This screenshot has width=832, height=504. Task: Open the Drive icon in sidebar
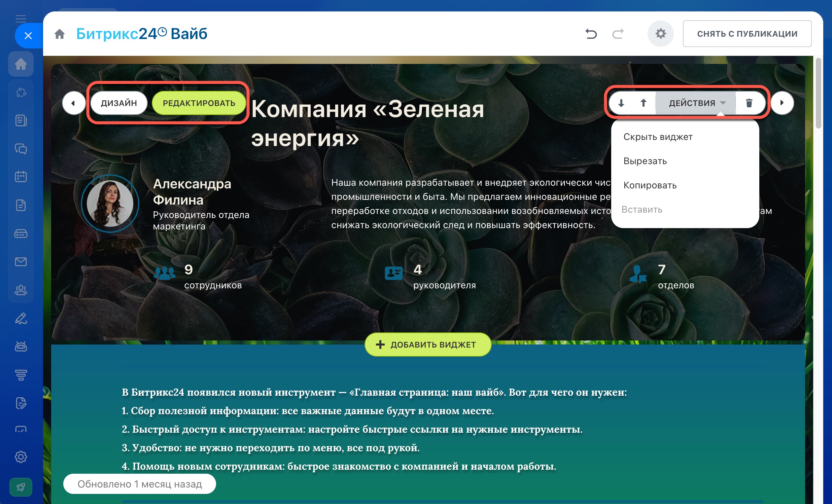click(x=21, y=233)
